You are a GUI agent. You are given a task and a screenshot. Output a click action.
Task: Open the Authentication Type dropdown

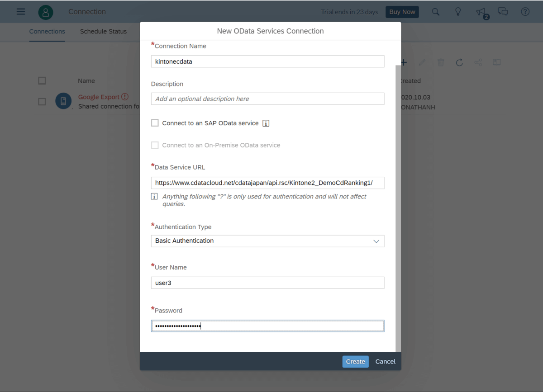[x=267, y=241]
